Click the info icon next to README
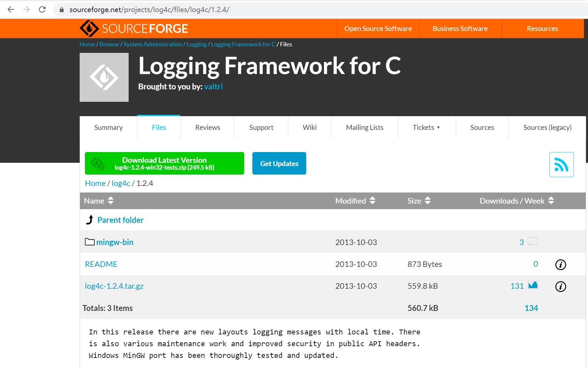The image size is (588, 369). (561, 265)
